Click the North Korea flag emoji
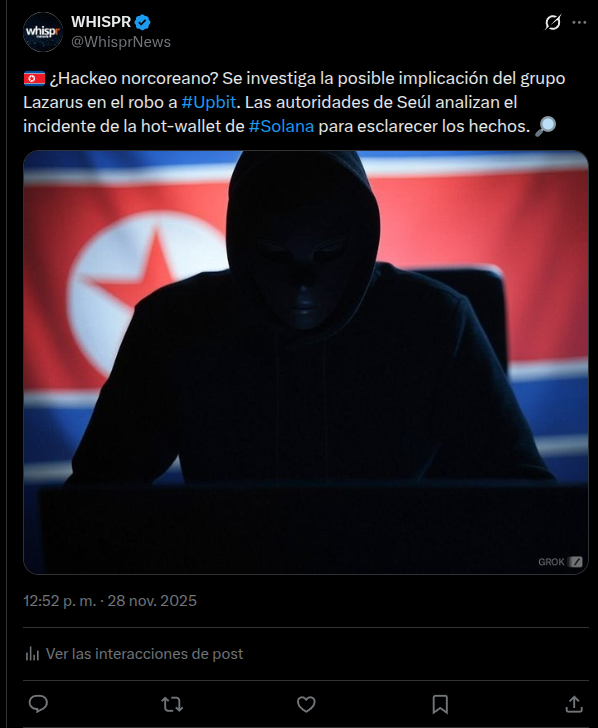This screenshot has height=728, width=598. click(34, 78)
